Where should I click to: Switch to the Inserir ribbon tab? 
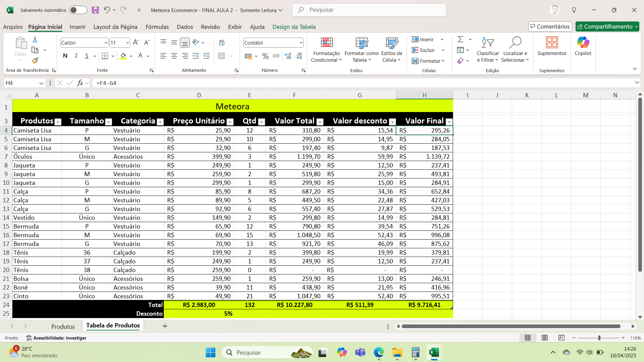pyautogui.click(x=78, y=27)
